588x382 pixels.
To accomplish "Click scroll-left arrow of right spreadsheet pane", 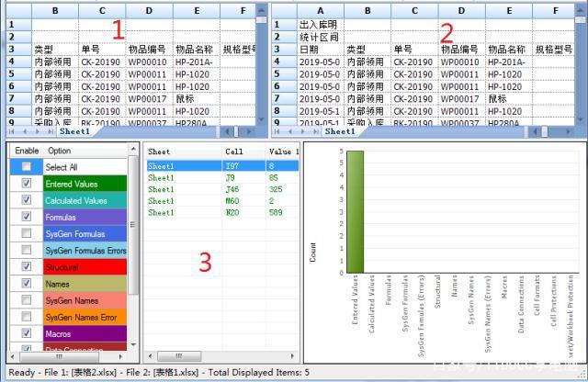I will click(x=535, y=131).
